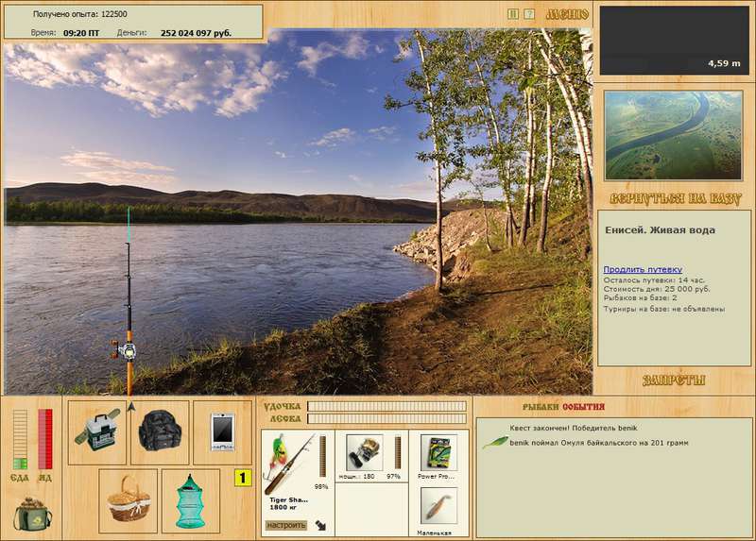The image size is (756, 541).
Task: Click Квест закончен! Победитель benik message
Action: 574,428
